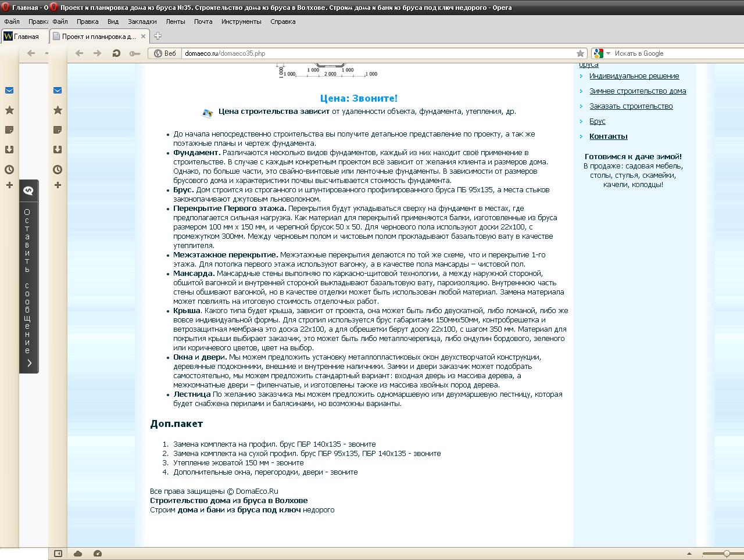Click the Opera Link cloud icon
This screenshot has height=560, width=744.
point(78,554)
